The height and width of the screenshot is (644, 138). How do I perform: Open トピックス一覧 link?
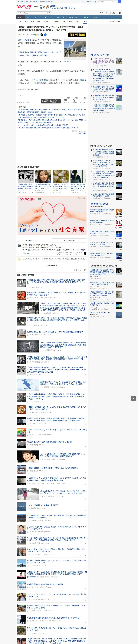[x=115, y=21]
